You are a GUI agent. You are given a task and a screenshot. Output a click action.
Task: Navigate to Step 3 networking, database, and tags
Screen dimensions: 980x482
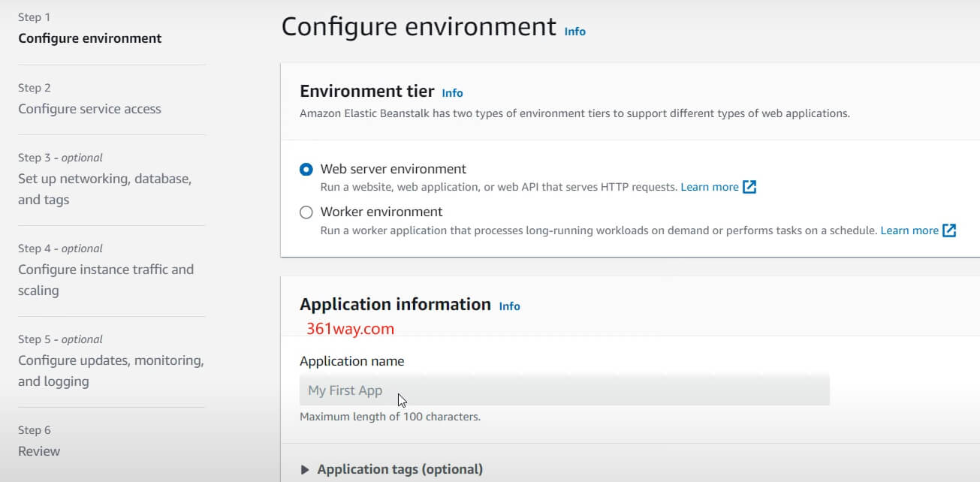(104, 188)
